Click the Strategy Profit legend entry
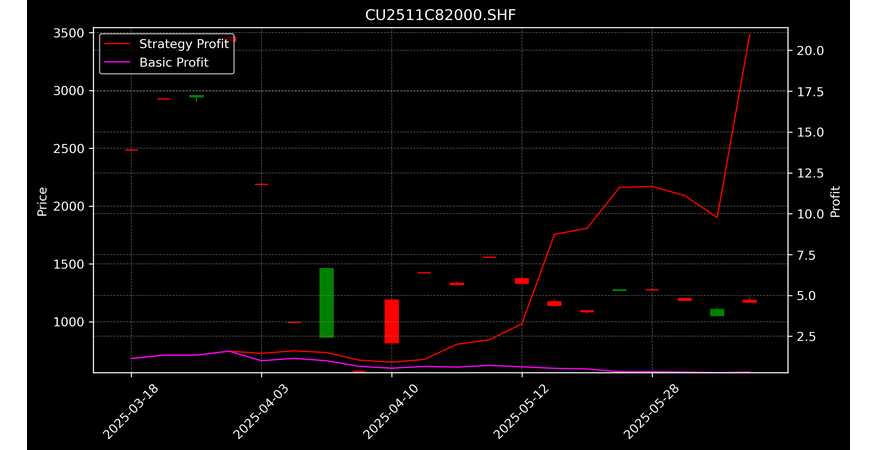878x450 pixels. (167, 44)
